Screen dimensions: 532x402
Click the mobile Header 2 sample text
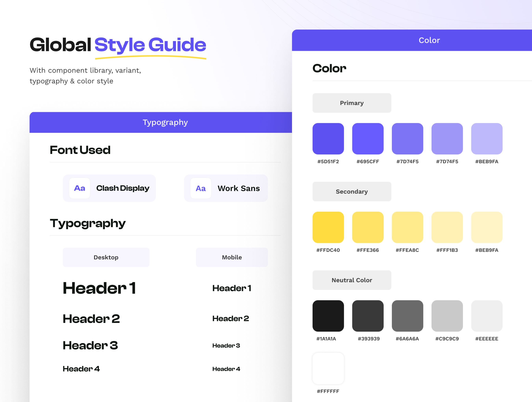pos(230,318)
